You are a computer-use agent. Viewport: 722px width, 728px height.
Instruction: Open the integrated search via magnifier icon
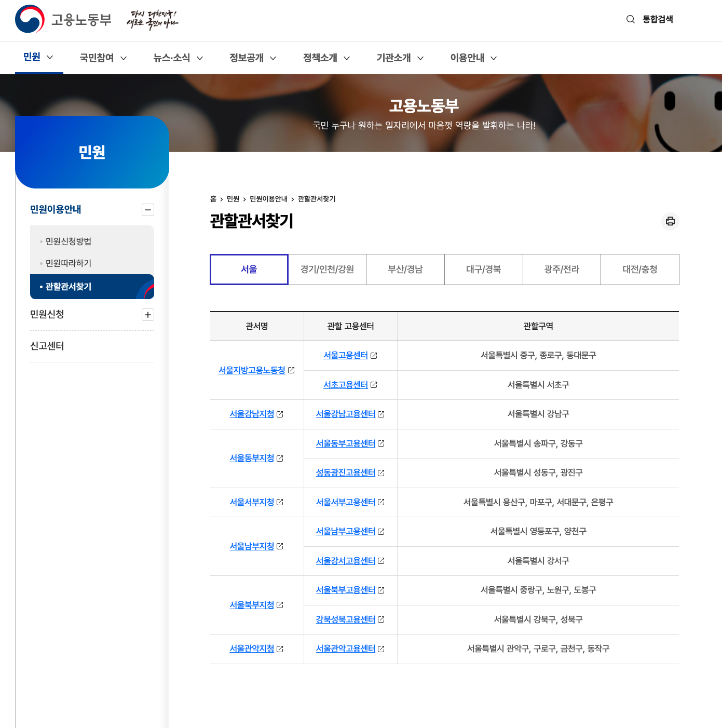[x=630, y=19]
